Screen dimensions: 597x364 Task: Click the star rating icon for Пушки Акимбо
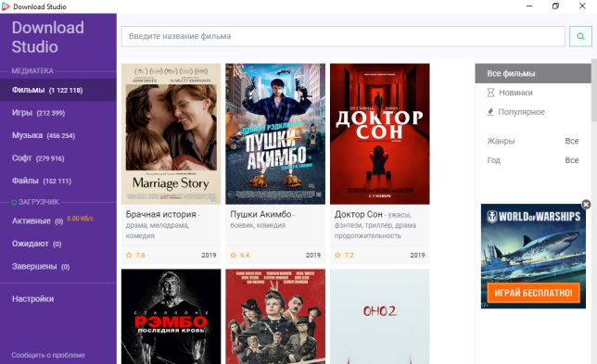click(234, 256)
